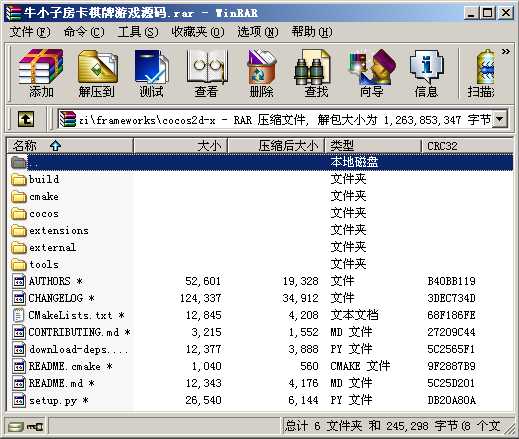Sort by 压缩后大小 column header
Viewport: 519px width, 439px height.
click(276, 146)
